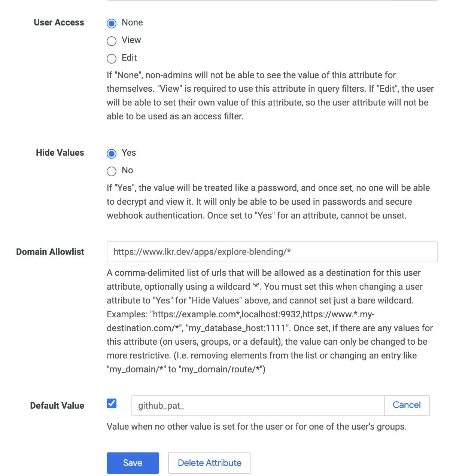The height and width of the screenshot is (476, 459).
Task: Click the Save button
Action: (133, 463)
